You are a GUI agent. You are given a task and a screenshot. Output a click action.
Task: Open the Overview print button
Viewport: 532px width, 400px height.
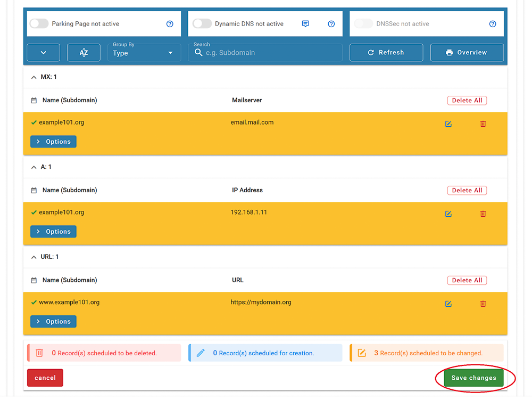tap(467, 53)
